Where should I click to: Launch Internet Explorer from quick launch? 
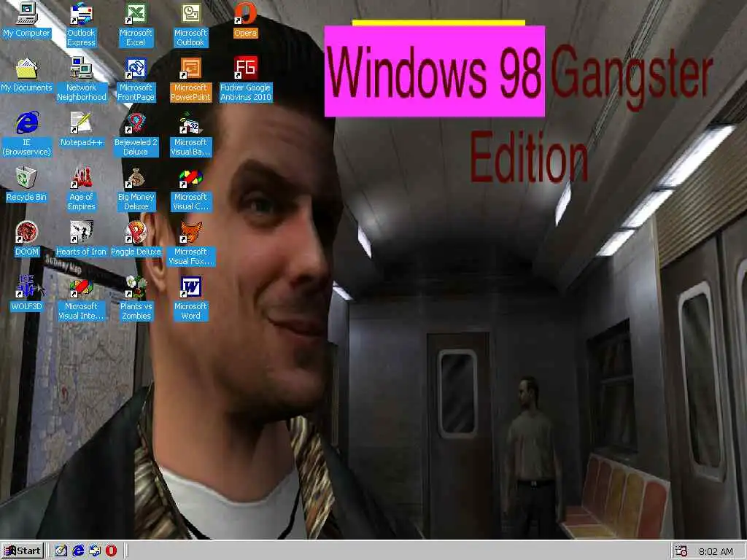(x=77, y=551)
